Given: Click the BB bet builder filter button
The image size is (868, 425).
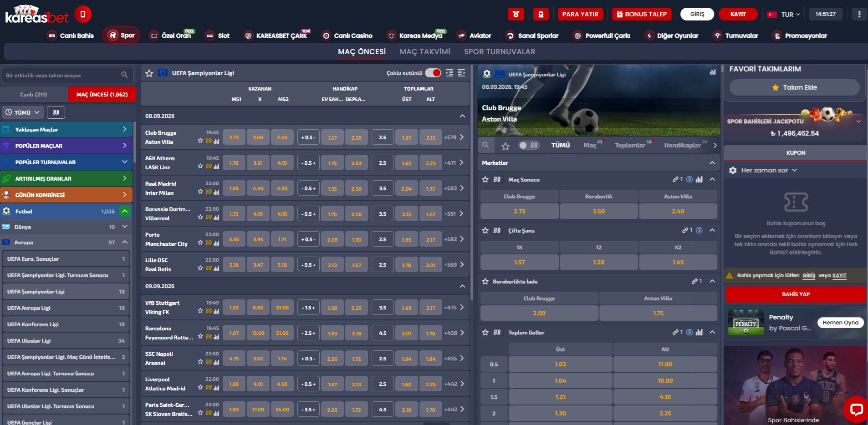Looking at the screenshot, I should 56,112.
